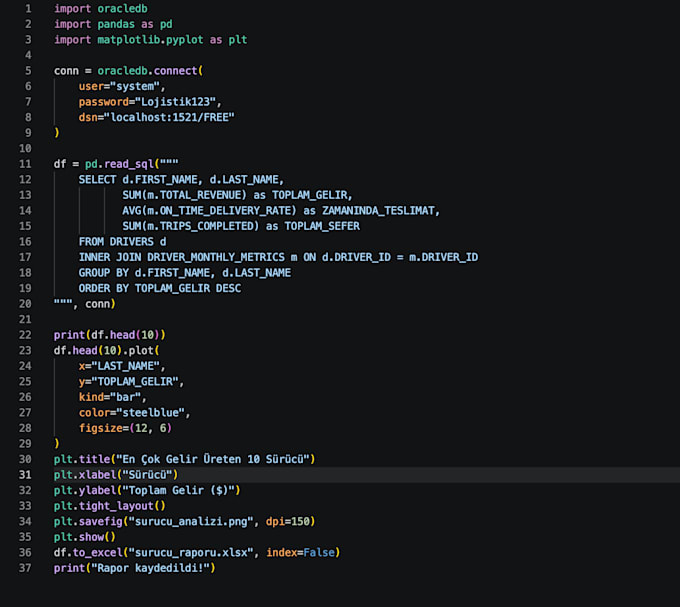Click line number 20 in gutter

25,304
